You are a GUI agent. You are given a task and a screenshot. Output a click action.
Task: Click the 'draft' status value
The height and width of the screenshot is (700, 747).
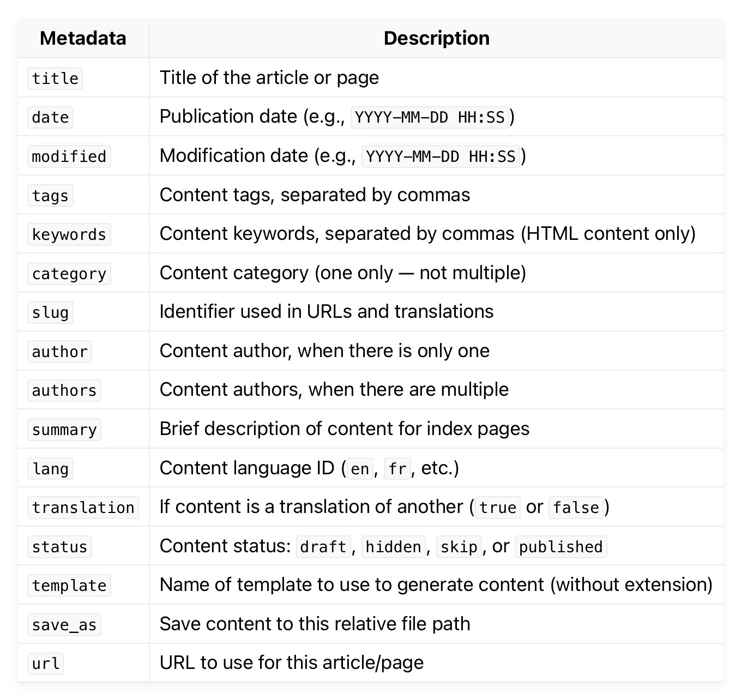click(x=323, y=547)
